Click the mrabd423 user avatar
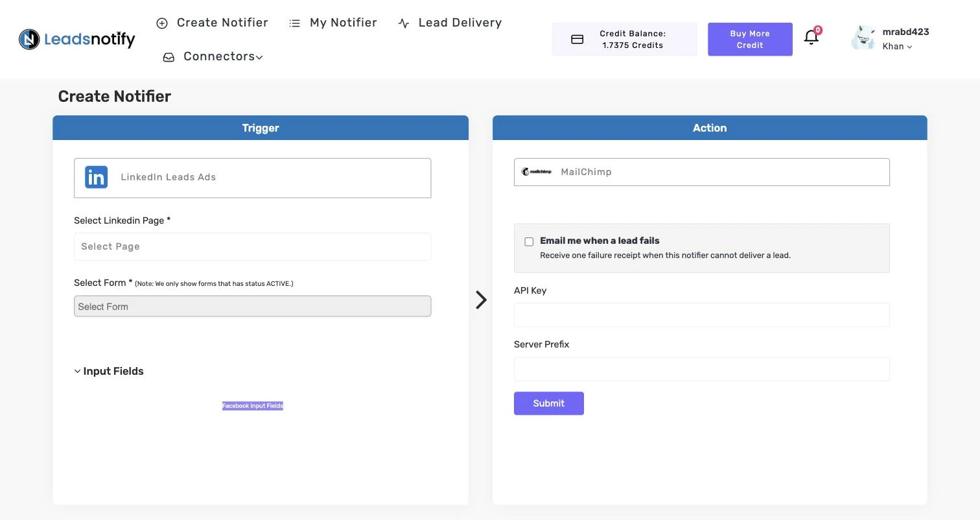This screenshot has width=980, height=520. (x=863, y=38)
